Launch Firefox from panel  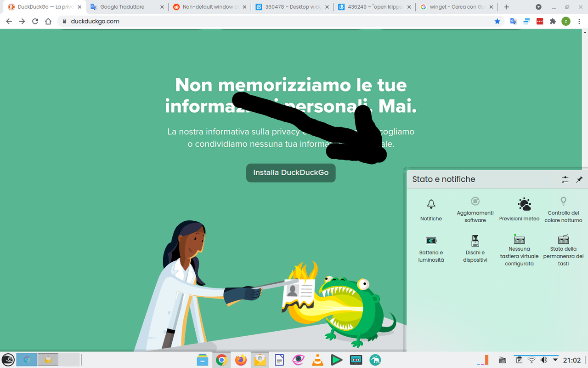coord(241,360)
